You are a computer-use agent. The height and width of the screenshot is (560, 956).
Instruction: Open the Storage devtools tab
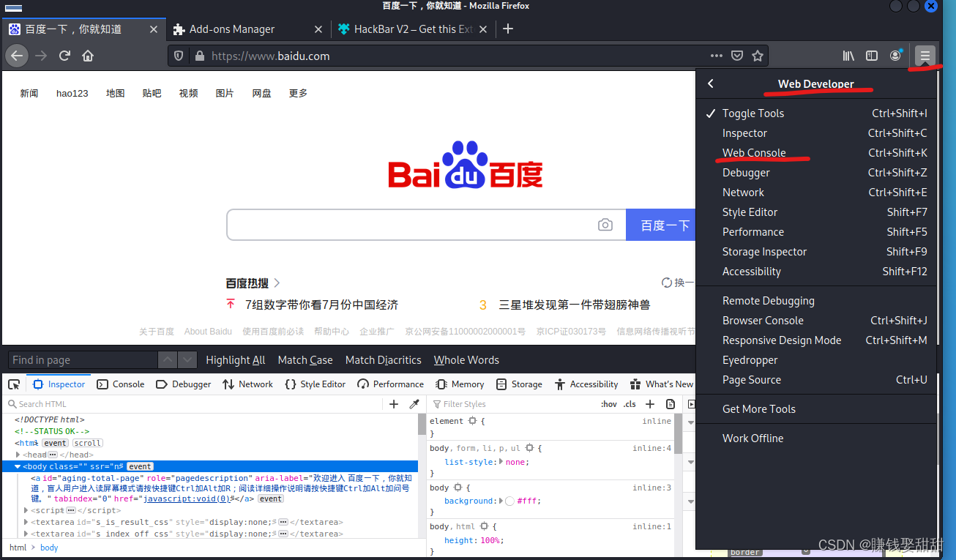[519, 384]
